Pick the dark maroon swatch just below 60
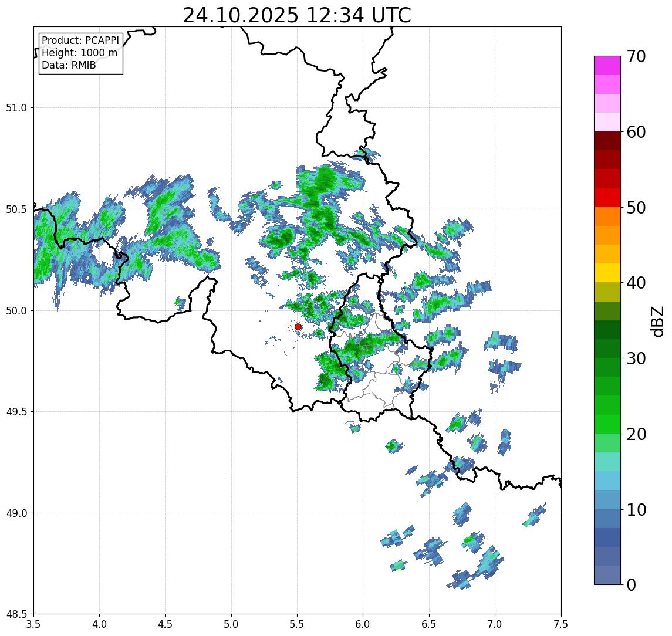 click(x=607, y=141)
